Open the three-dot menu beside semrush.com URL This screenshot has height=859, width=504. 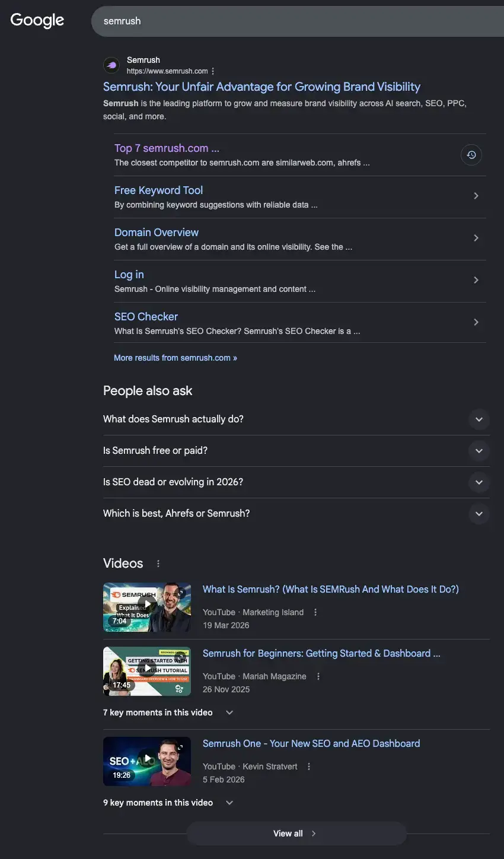[x=213, y=71]
